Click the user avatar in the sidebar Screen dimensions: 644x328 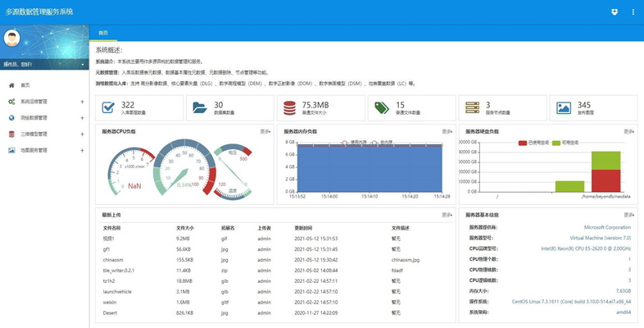[x=12, y=39]
